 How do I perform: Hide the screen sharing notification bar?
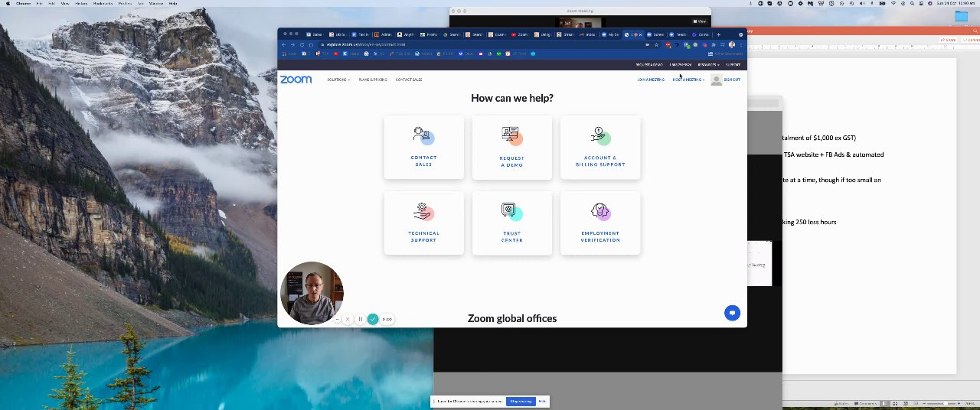pyautogui.click(x=542, y=401)
